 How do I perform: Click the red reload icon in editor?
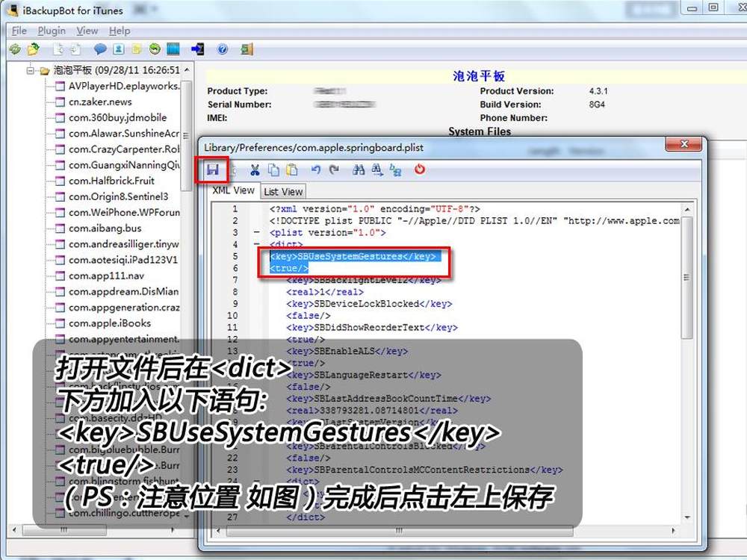coord(420,169)
